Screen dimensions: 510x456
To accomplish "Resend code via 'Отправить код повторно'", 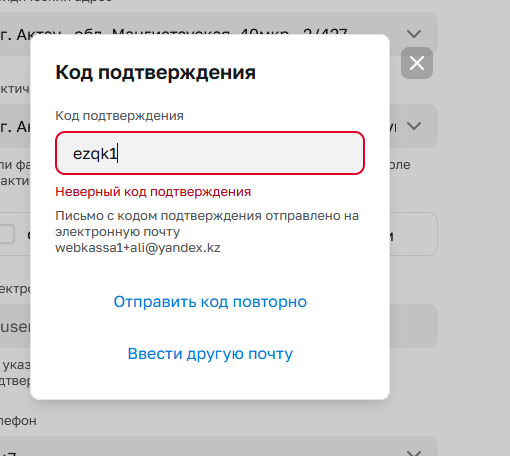I will (210, 302).
